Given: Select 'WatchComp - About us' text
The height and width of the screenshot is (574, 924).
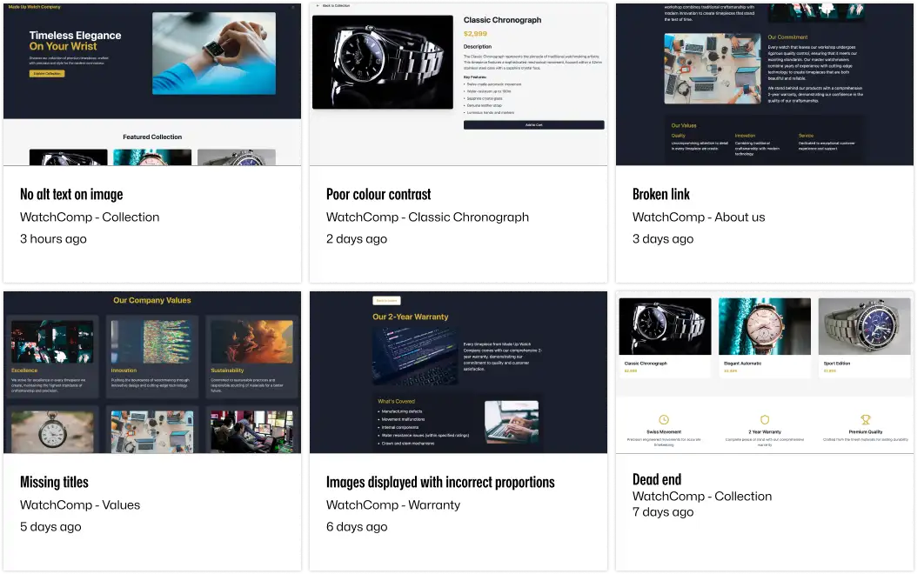Looking at the screenshot, I should (x=699, y=217).
